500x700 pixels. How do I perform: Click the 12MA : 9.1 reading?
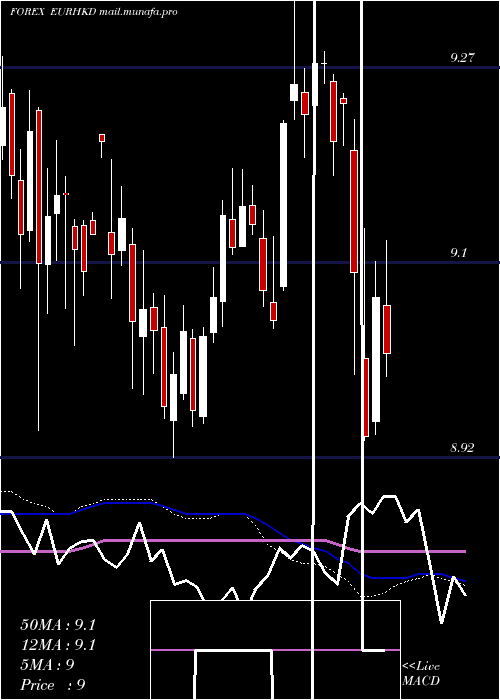coord(58,645)
